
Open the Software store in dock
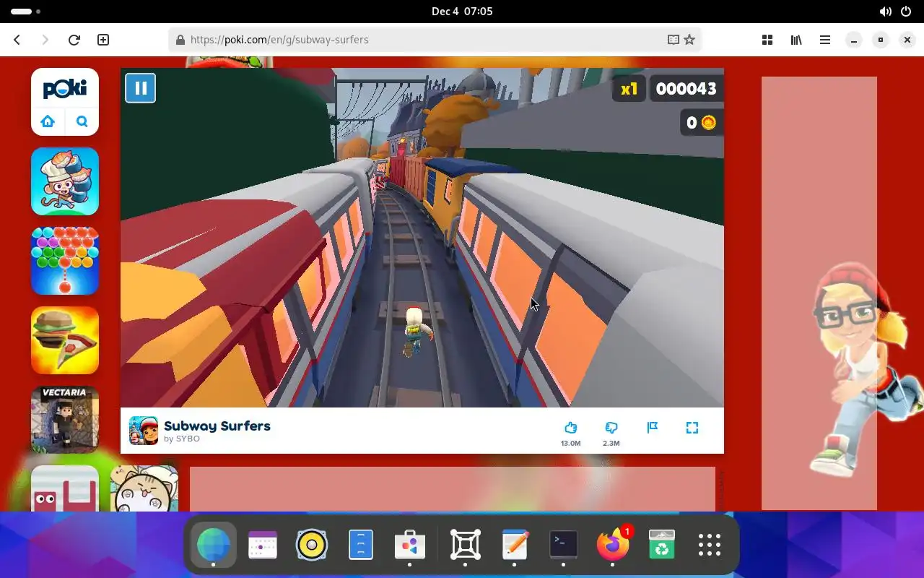[x=410, y=545]
